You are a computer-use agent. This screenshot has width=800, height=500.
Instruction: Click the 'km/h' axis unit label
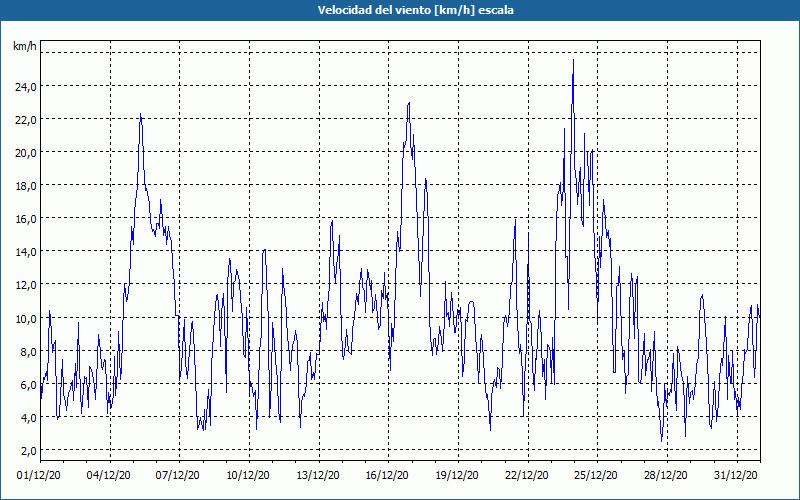[x=25, y=46]
